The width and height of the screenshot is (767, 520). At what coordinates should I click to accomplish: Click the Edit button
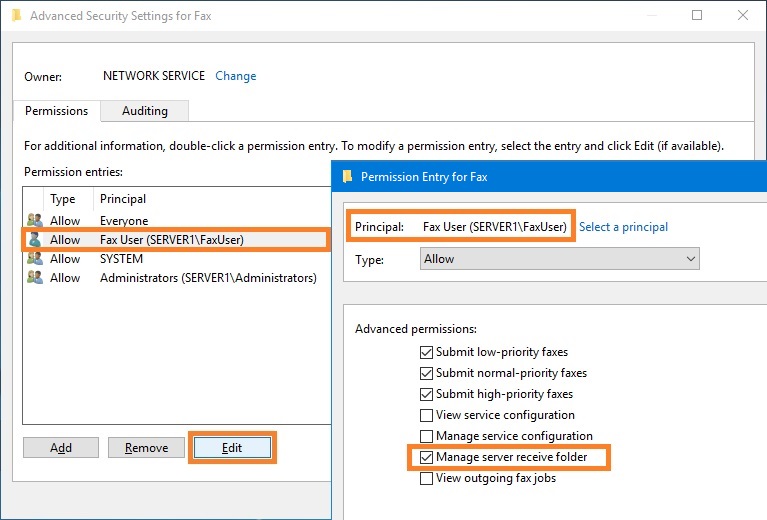point(232,448)
